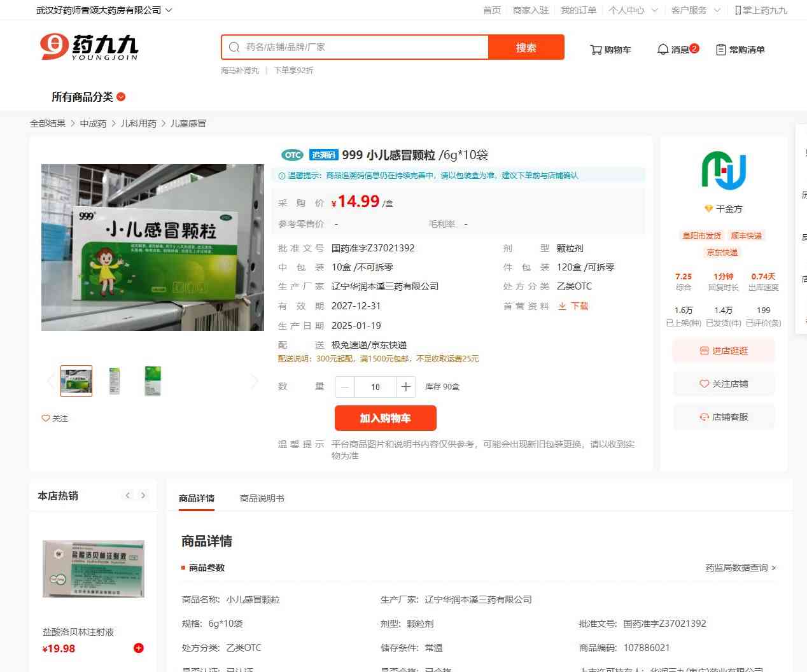Switch to the 商品说明书 tab

tap(262, 498)
